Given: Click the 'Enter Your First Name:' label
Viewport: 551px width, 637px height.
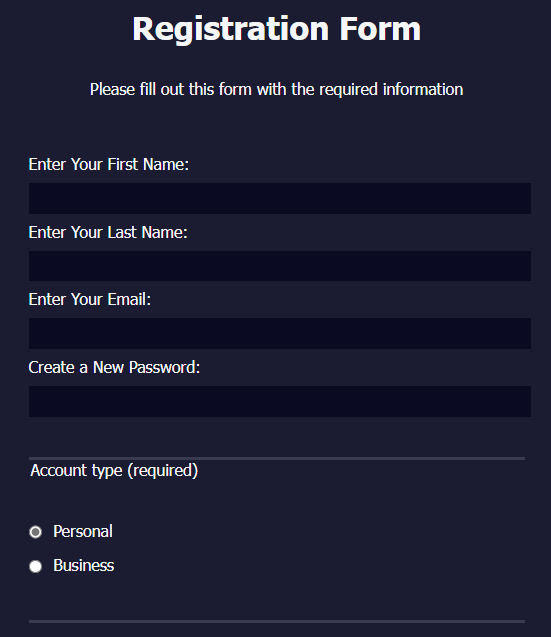Looking at the screenshot, I should coord(108,165).
